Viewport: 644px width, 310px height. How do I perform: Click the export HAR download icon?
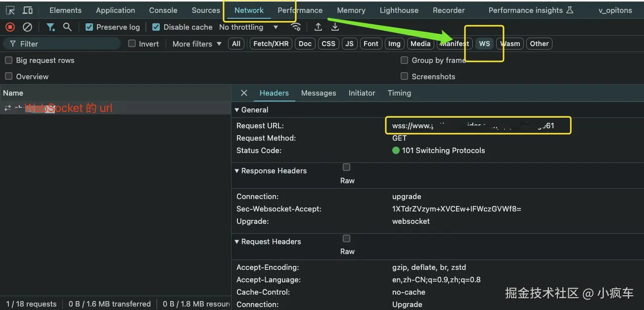[335, 27]
